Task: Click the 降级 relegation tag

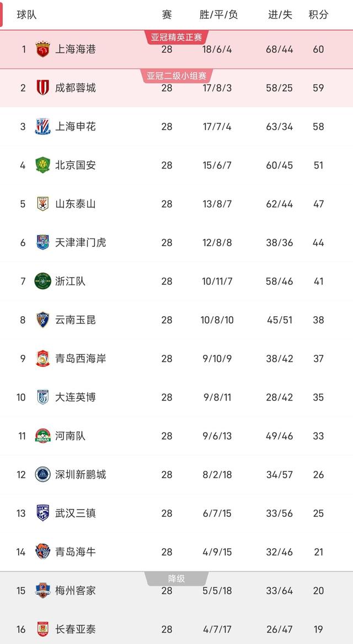Action: (176, 577)
